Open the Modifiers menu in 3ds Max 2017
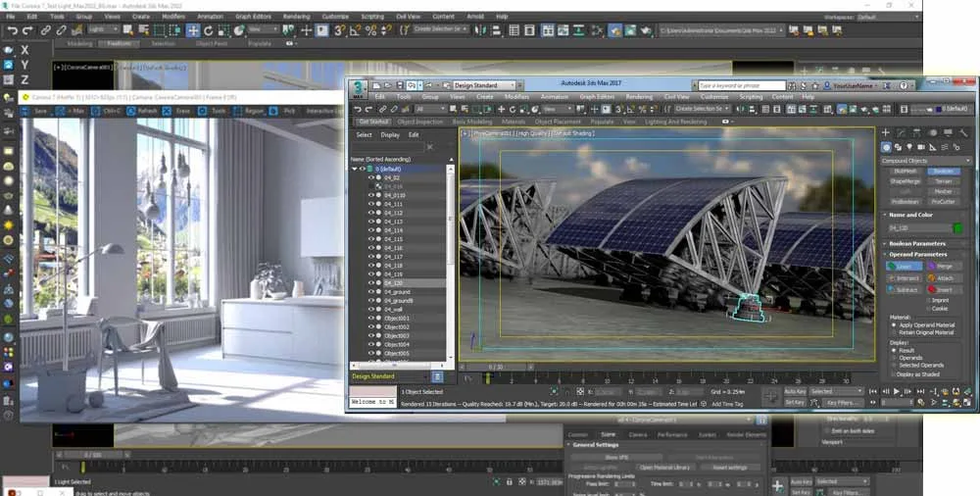980x496 pixels. 516,97
